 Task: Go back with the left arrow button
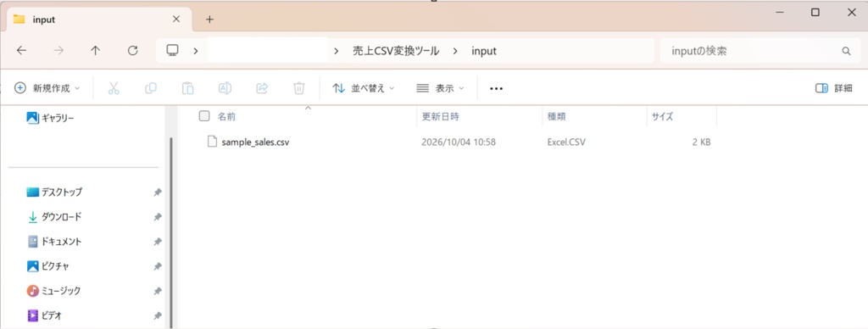coord(21,50)
